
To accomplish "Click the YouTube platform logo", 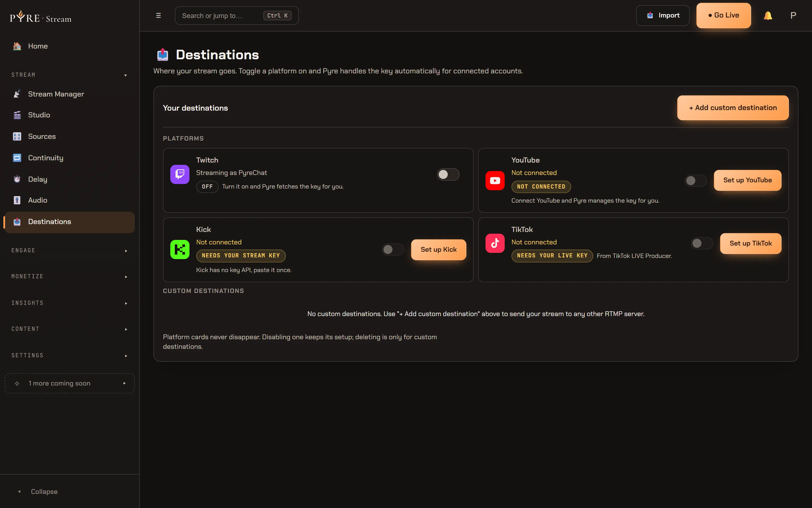I will coord(495,180).
